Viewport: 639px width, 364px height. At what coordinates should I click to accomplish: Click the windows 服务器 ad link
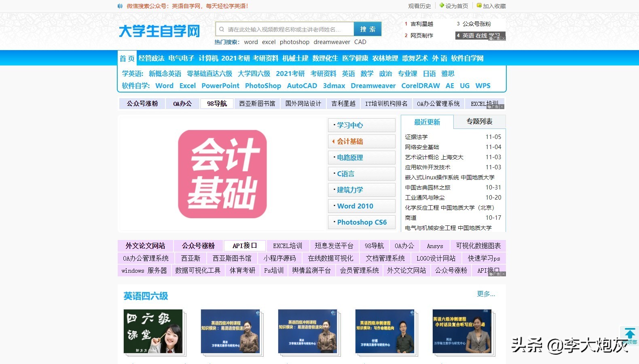144,270
